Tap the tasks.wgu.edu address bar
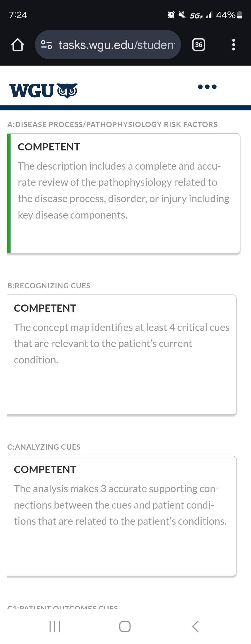Screen dimensions: 251x644 pos(108,44)
